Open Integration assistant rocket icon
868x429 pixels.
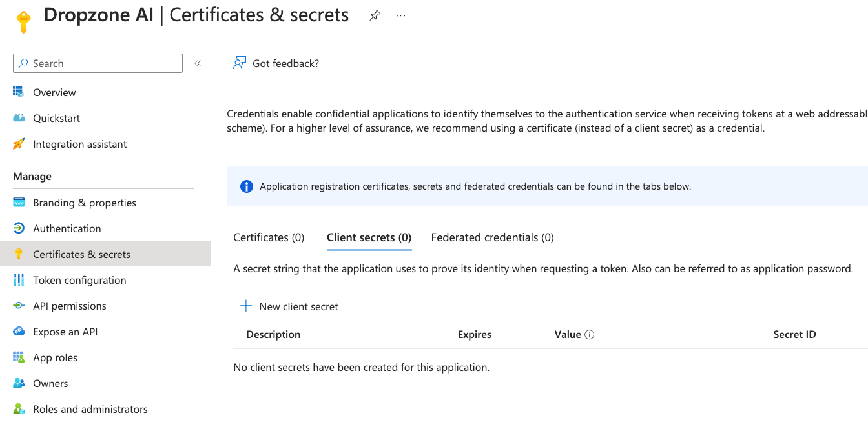[x=19, y=144]
